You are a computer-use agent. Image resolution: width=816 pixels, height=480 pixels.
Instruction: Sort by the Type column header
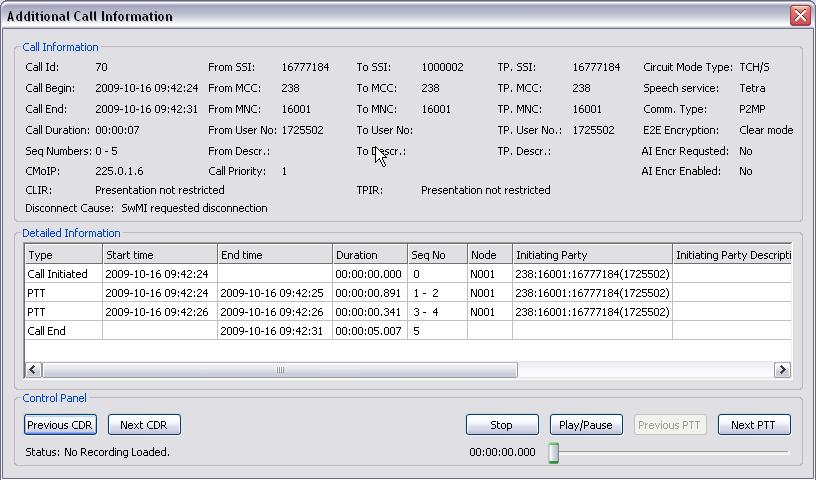tap(63, 255)
